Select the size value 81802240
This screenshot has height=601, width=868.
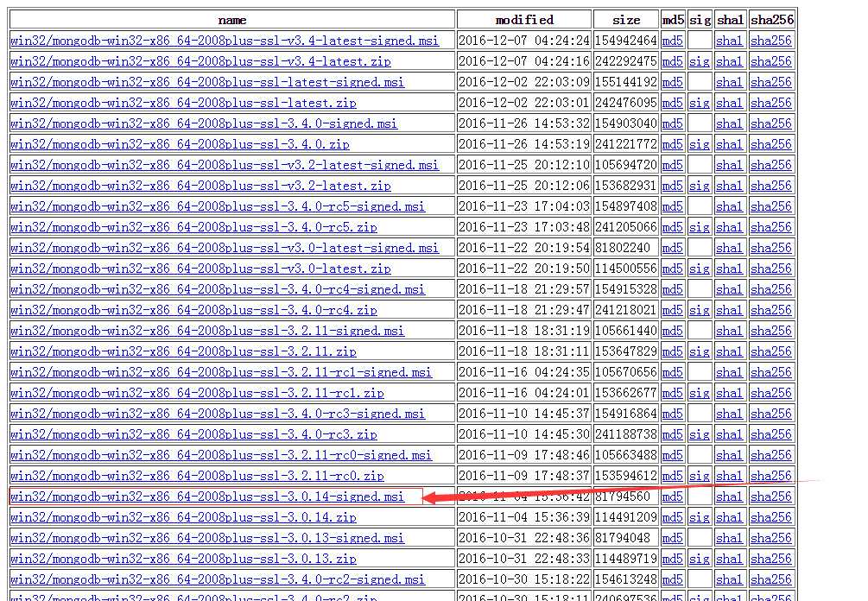[x=623, y=248]
